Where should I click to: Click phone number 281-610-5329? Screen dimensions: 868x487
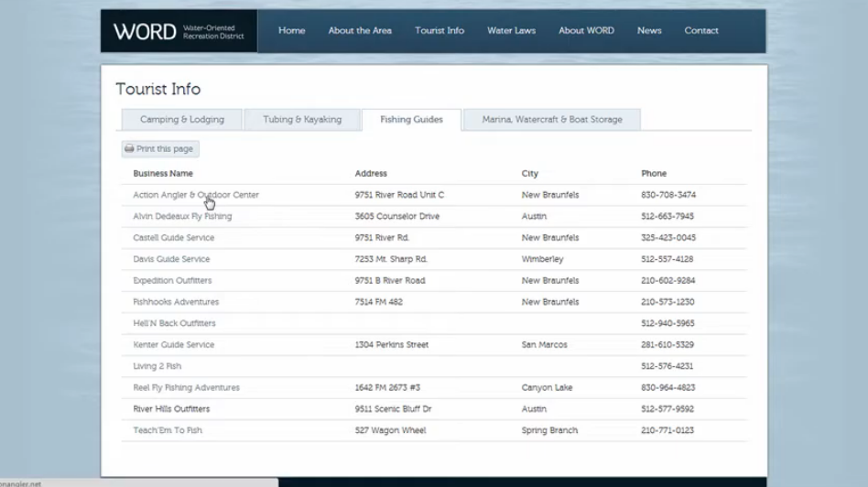[667, 345]
